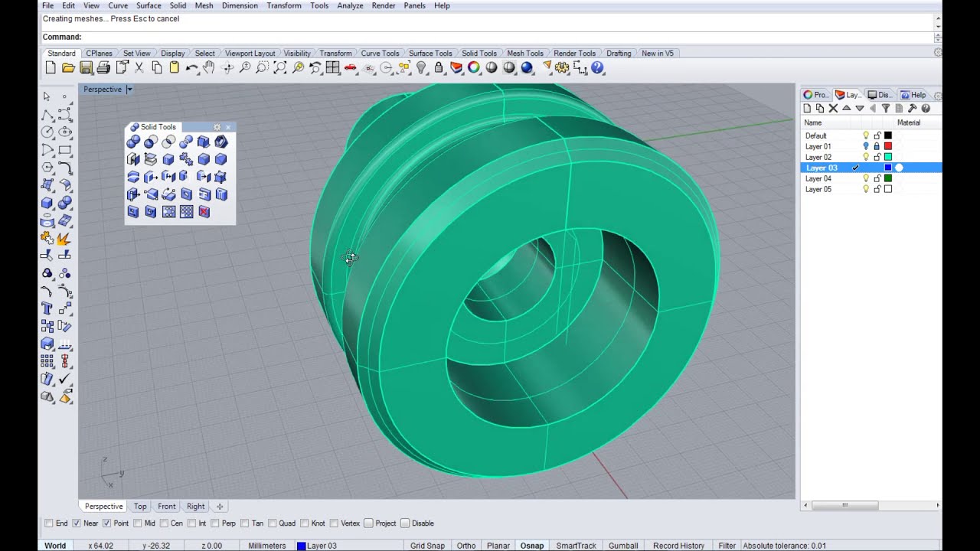This screenshot has height=551, width=980.
Task: Toggle Grid Snap in status bar
Action: (427, 546)
